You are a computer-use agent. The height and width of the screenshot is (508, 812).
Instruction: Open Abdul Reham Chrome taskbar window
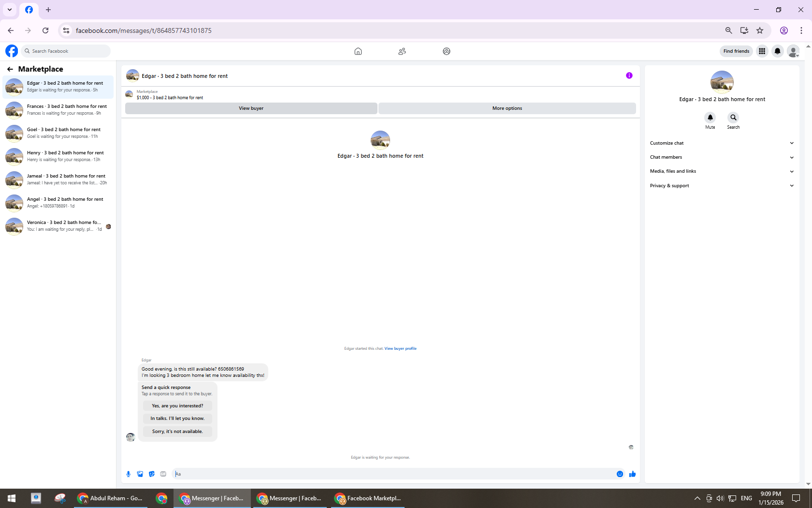click(x=111, y=498)
